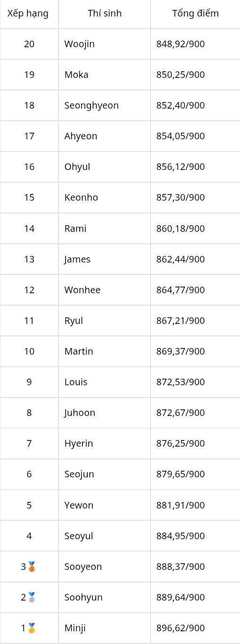The width and height of the screenshot is (240, 644).
Task: Click contestant name Soohyun
Action: (83, 597)
